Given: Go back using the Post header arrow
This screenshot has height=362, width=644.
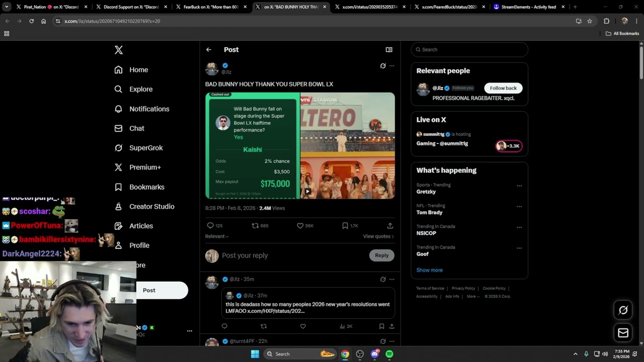Looking at the screenshot, I should click(209, 50).
